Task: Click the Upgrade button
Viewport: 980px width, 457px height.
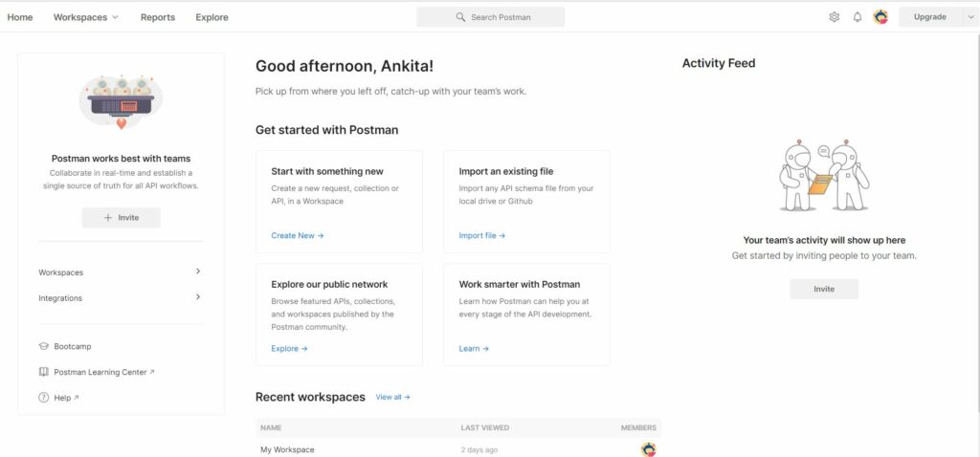Action: pyautogui.click(x=930, y=17)
